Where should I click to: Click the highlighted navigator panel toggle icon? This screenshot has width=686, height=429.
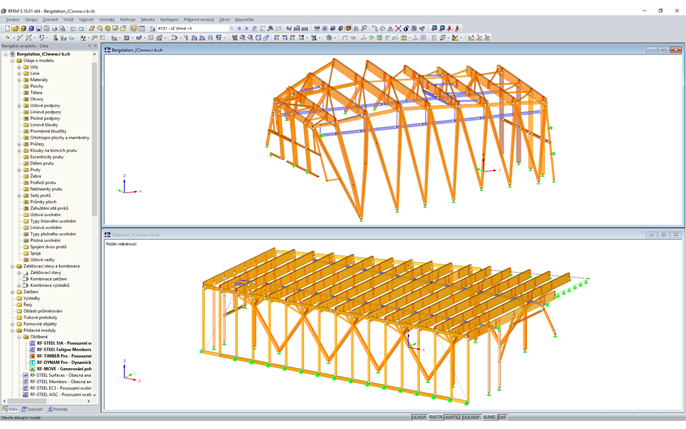[x=133, y=28]
